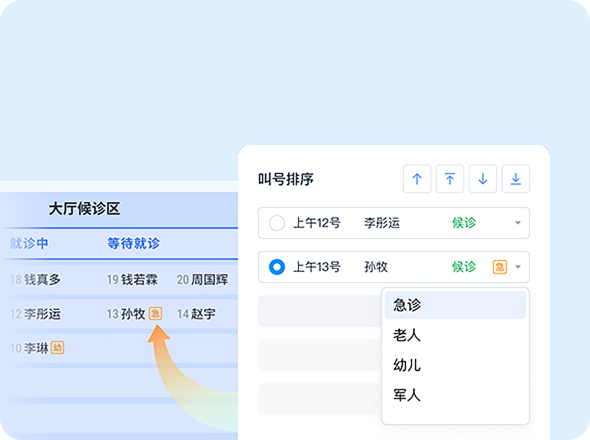Switch to the 等待就诊 column header
Viewport: 590px width, 440px height.
coord(134,244)
